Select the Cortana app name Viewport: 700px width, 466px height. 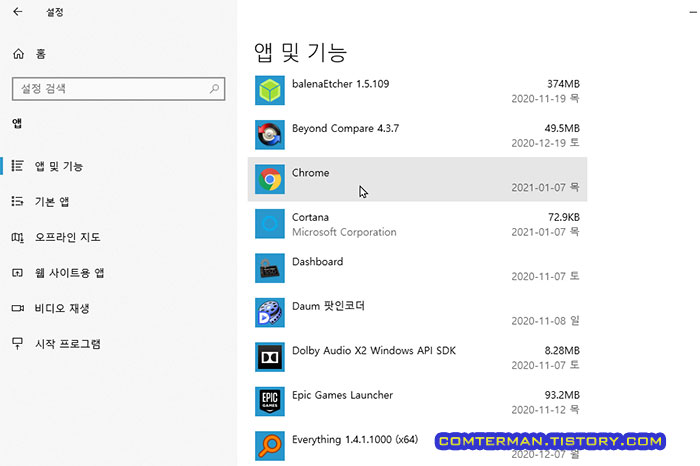coord(310,217)
